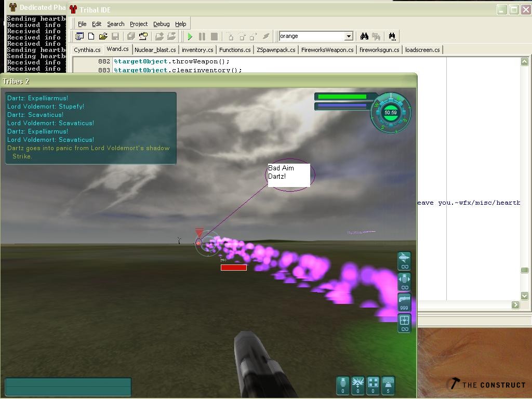Click the burst inventory icon in bottom HUD
The image size is (532, 399).
tap(358, 385)
